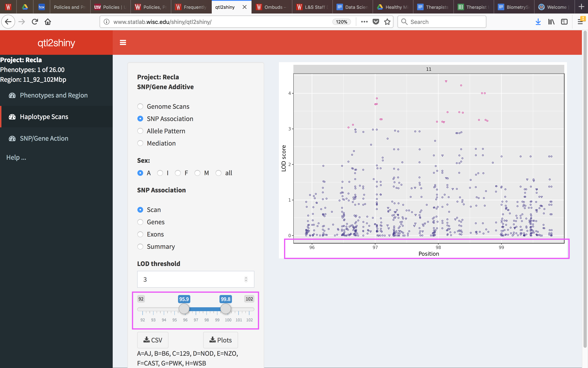
Task: Open the Google Drive pinned tab
Action: pos(25,7)
